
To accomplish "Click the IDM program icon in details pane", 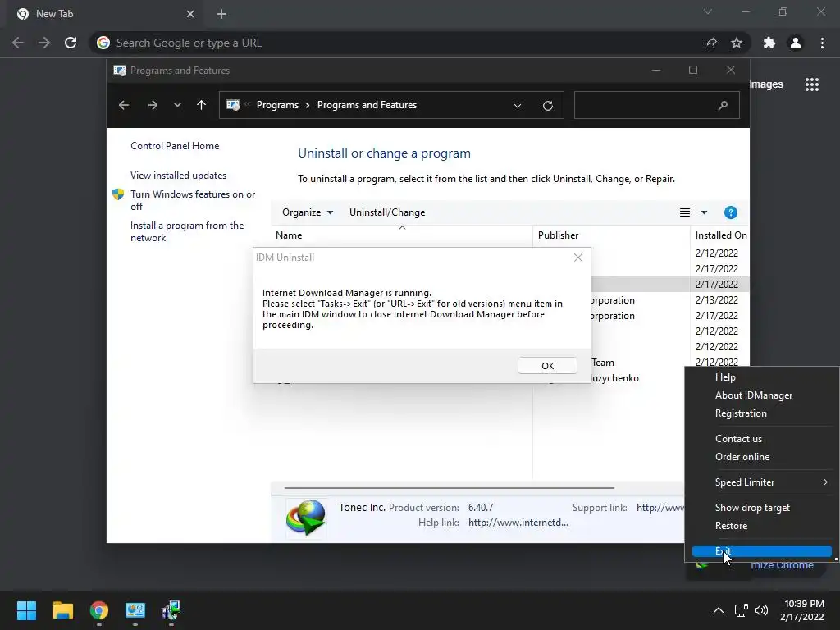I will click(306, 518).
